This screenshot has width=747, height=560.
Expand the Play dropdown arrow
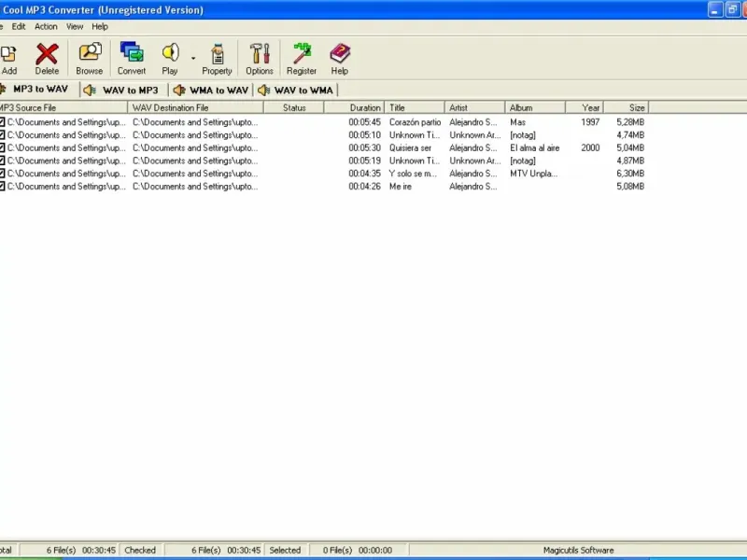click(x=193, y=59)
